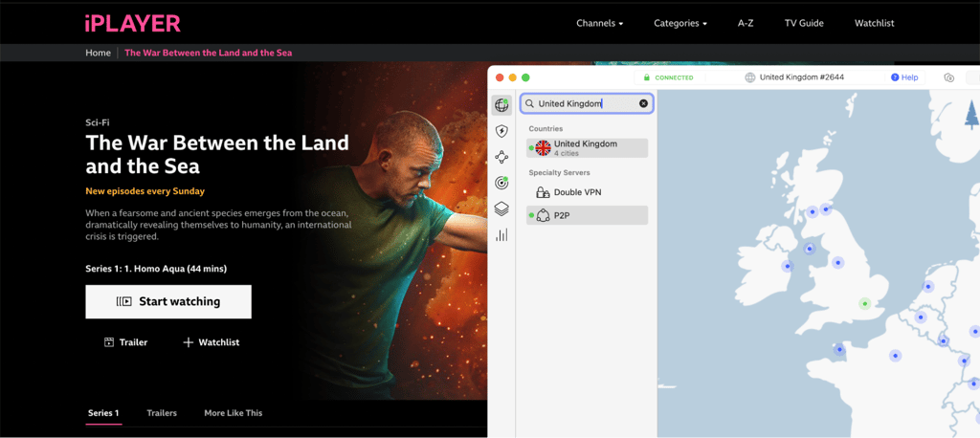Click the Sci-Fi genre label
Screen dimensions: 980x438
[98, 122]
